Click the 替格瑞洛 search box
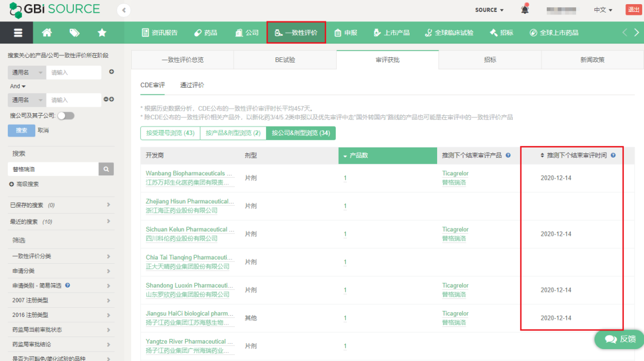 (53, 169)
